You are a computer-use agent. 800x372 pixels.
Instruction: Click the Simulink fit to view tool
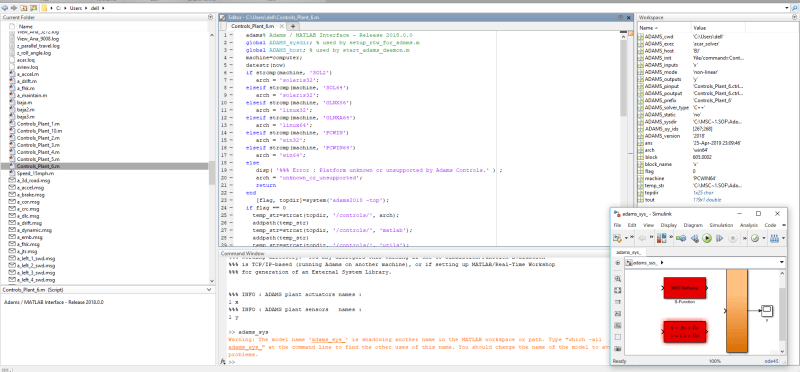coord(617,290)
